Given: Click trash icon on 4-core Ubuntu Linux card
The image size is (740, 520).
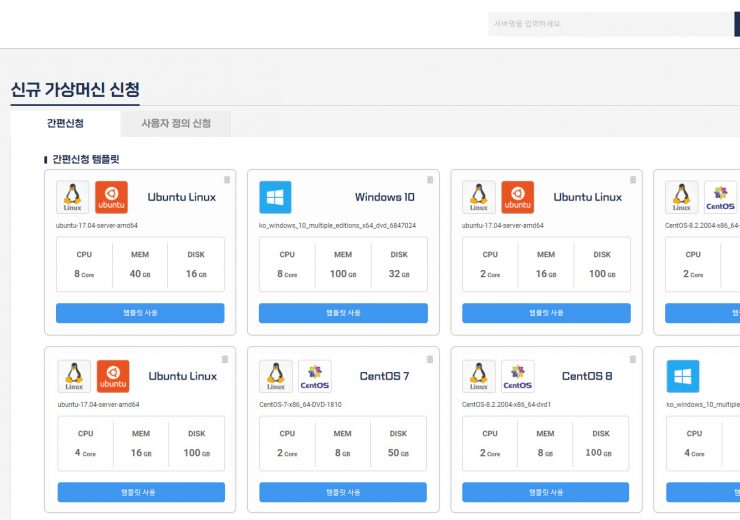Looking at the screenshot, I should (x=225, y=359).
